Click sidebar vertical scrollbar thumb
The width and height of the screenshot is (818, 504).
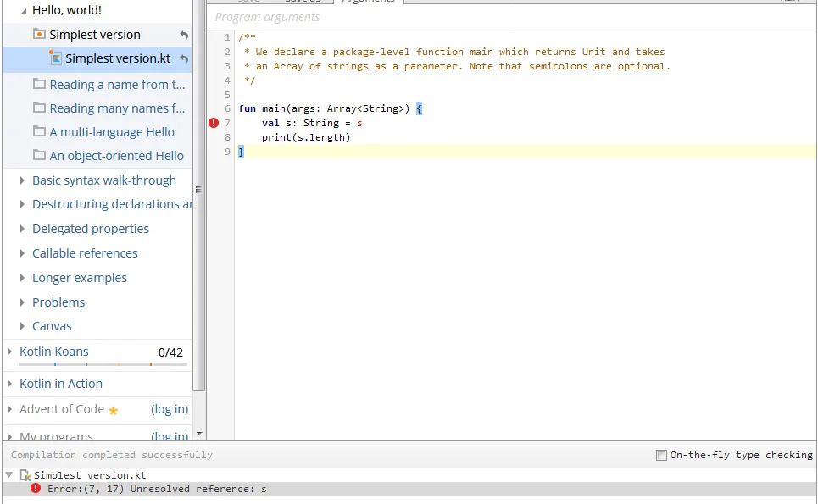[198, 196]
